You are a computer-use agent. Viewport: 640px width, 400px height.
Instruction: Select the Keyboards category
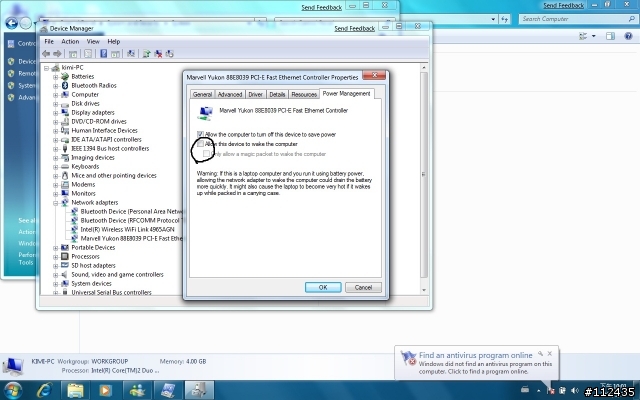pos(85,167)
